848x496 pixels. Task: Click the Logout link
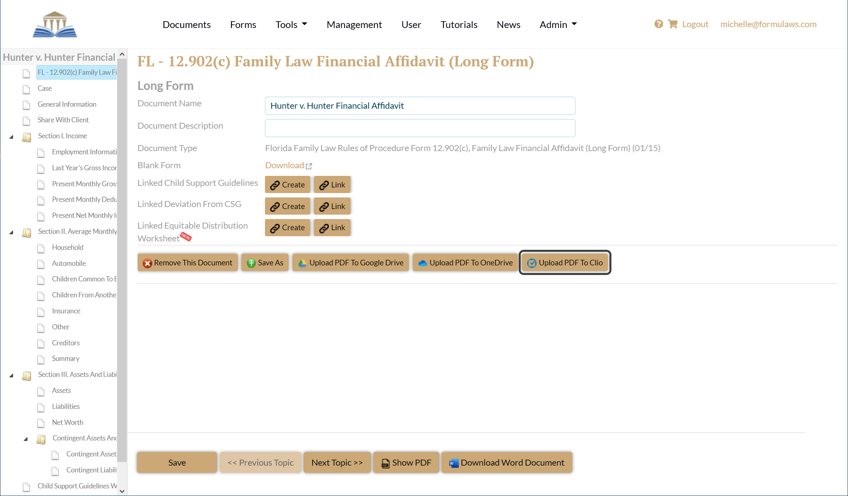coord(695,24)
